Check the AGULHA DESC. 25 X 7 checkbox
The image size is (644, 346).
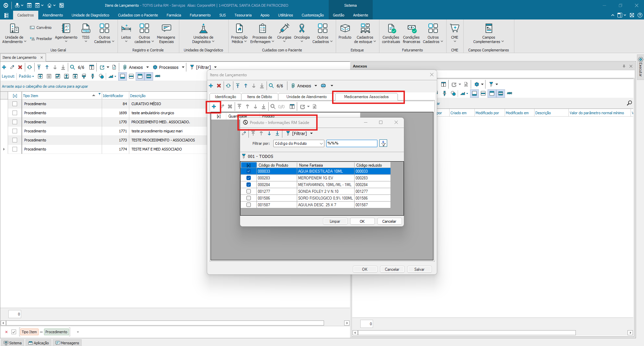248,205
